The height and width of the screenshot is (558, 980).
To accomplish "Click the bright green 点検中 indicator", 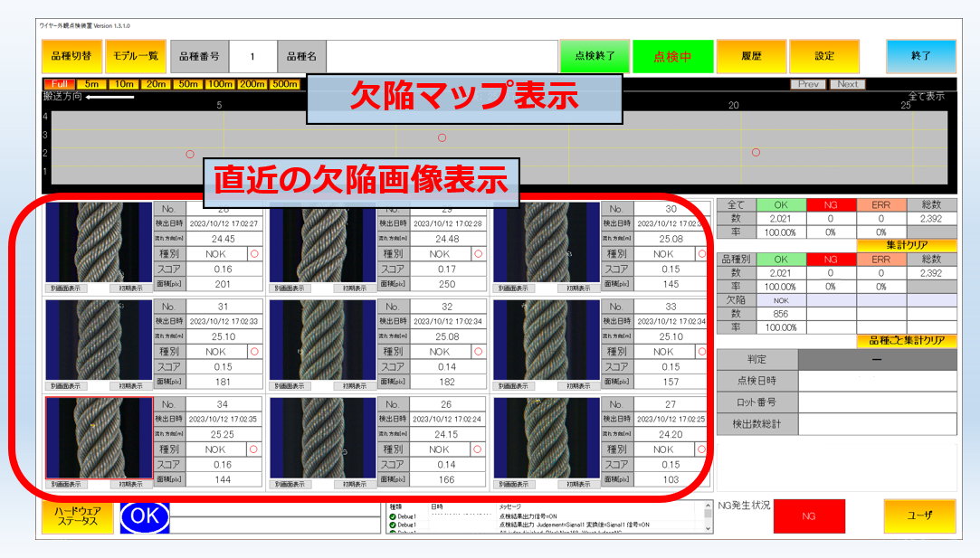I will (672, 56).
